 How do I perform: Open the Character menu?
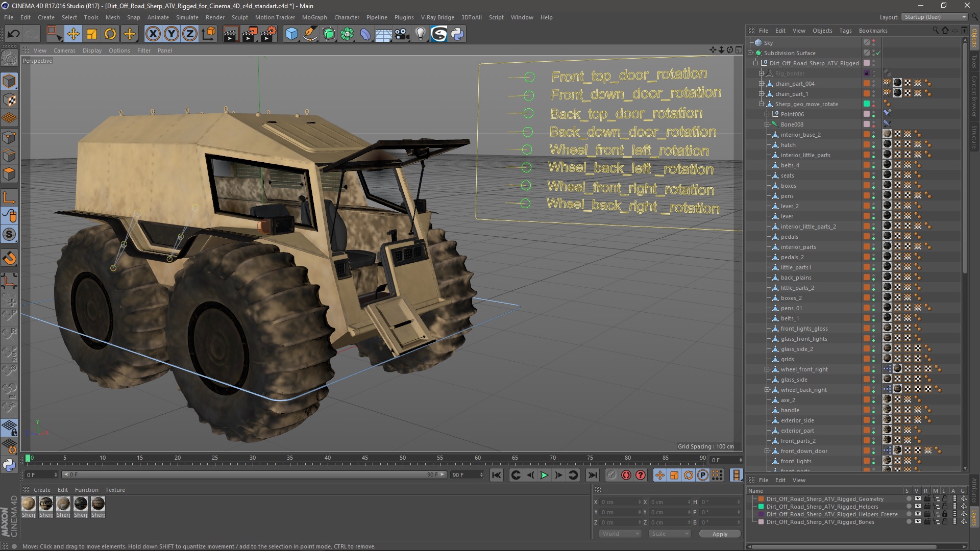coord(347,17)
